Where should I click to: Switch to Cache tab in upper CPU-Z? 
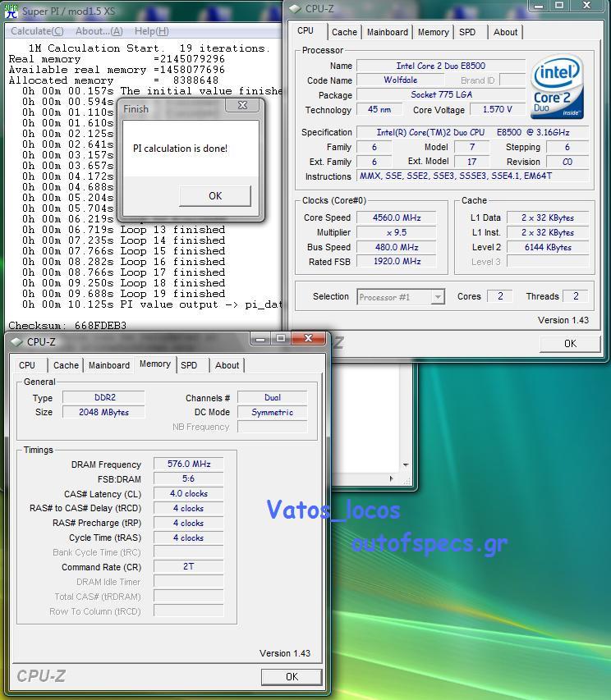(x=344, y=32)
